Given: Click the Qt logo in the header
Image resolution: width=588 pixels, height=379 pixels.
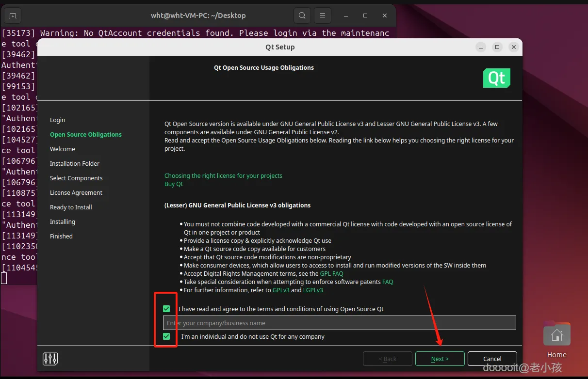Looking at the screenshot, I should click(x=497, y=78).
